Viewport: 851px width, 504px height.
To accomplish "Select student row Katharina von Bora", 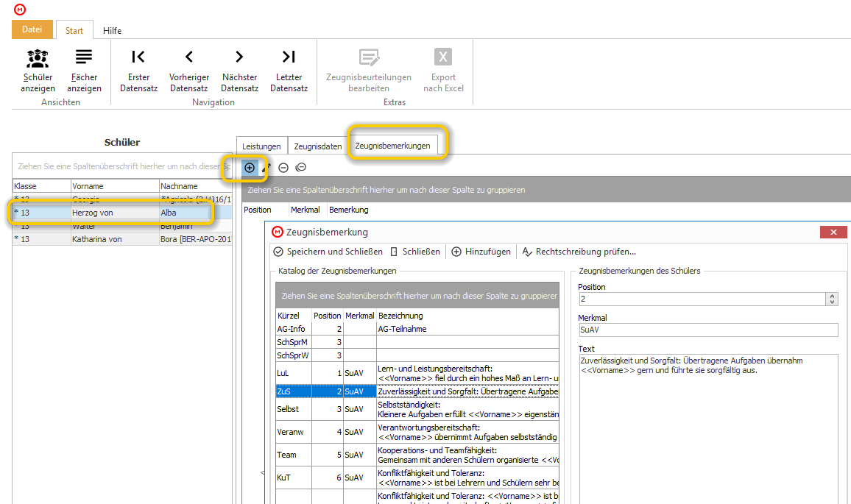I will tap(122, 238).
